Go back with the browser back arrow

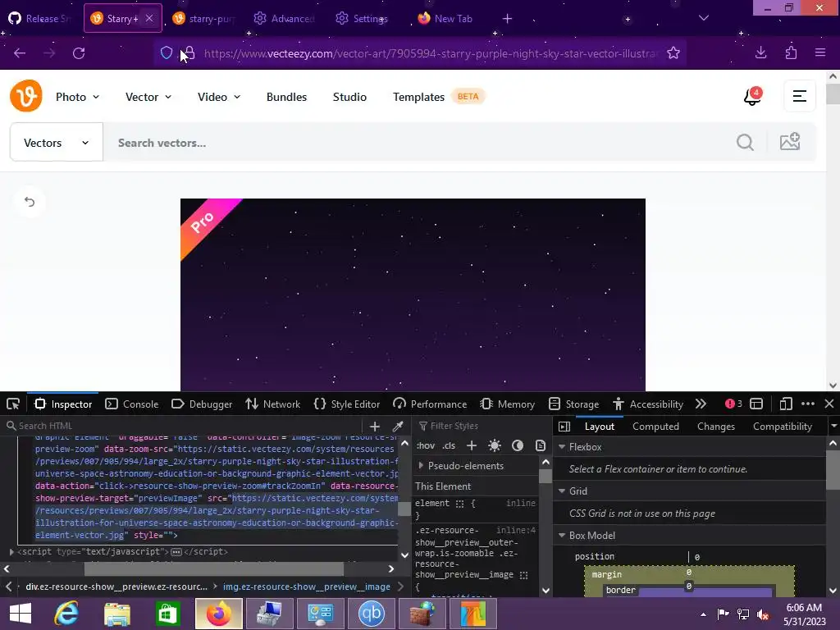(x=20, y=53)
